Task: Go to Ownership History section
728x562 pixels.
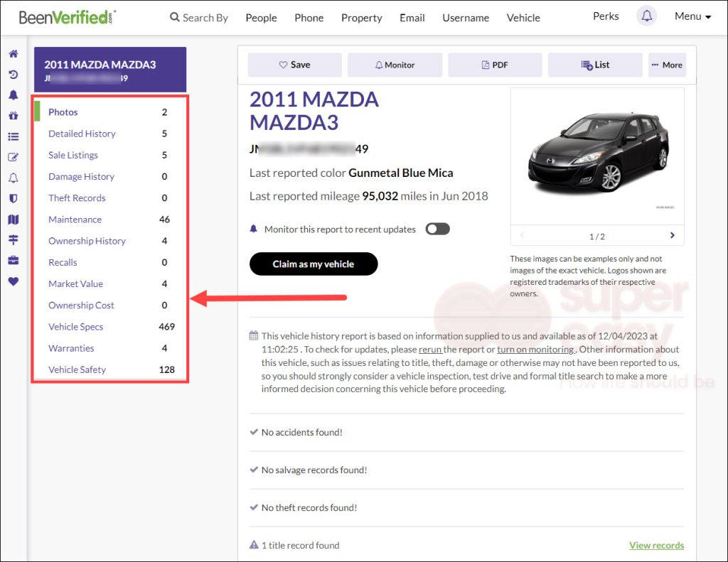Action: [x=87, y=241]
